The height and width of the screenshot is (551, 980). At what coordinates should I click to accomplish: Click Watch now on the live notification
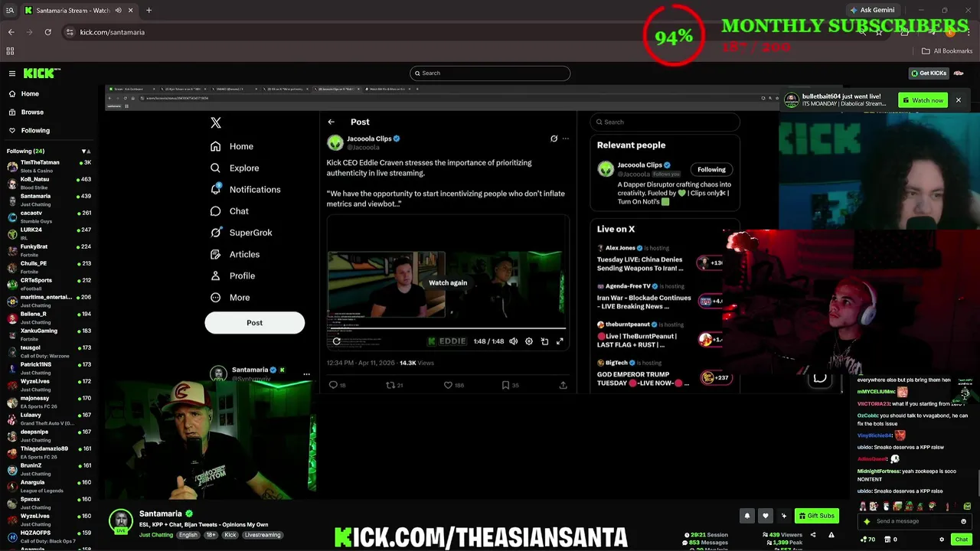(923, 100)
